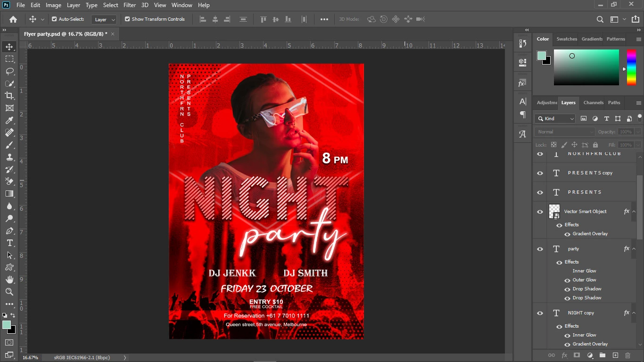This screenshot has width=644, height=362.
Task: Add a layer mask
Action: click(577, 355)
